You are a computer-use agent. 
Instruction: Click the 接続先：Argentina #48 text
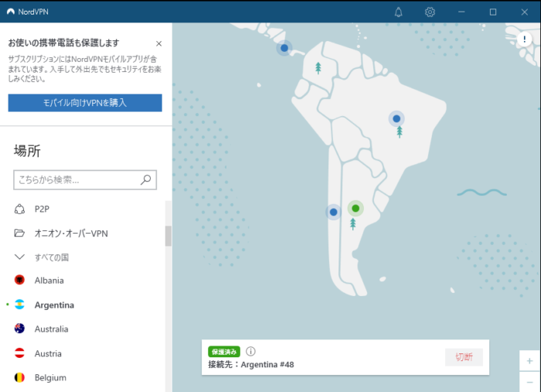click(251, 365)
